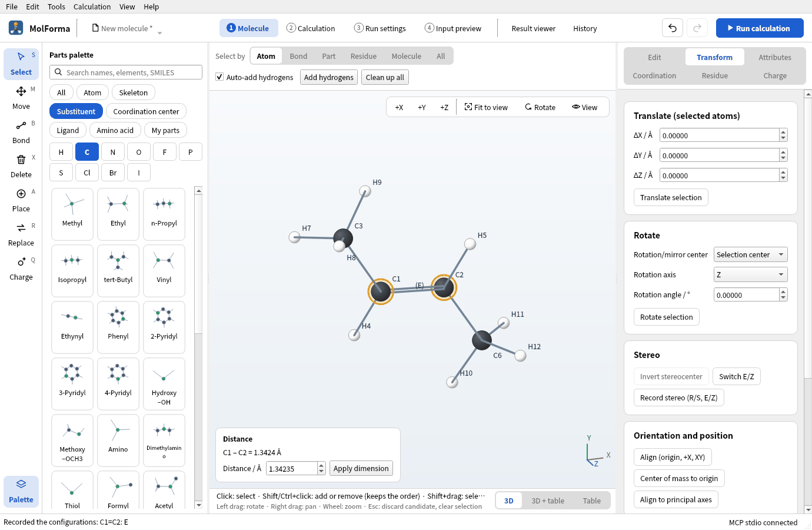Click Add hydrogens button
This screenshot has height=530, width=812.
329,77
